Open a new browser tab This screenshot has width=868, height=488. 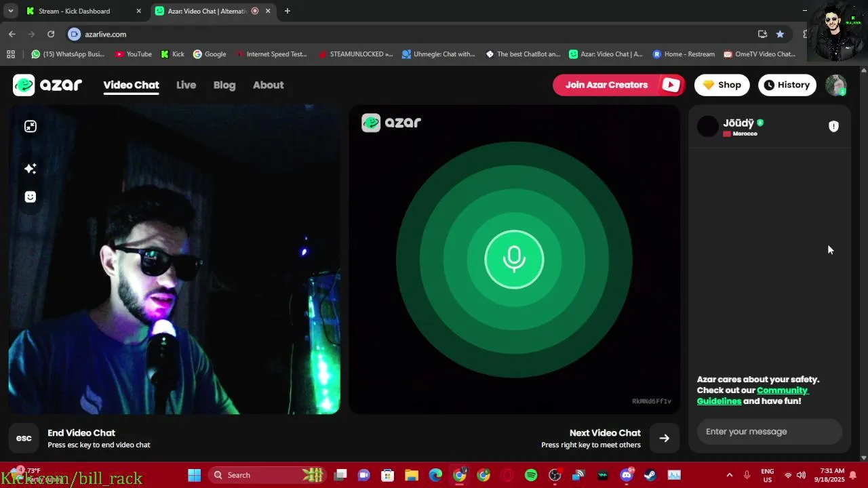coord(288,11)
